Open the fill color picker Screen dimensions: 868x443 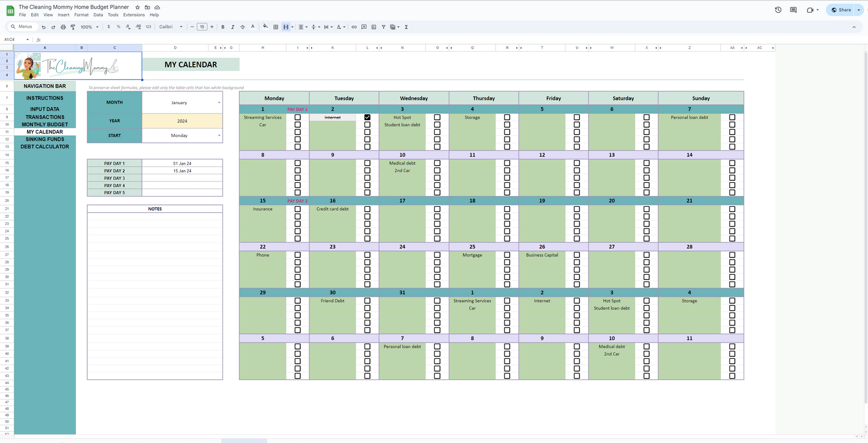click(266, 27)
